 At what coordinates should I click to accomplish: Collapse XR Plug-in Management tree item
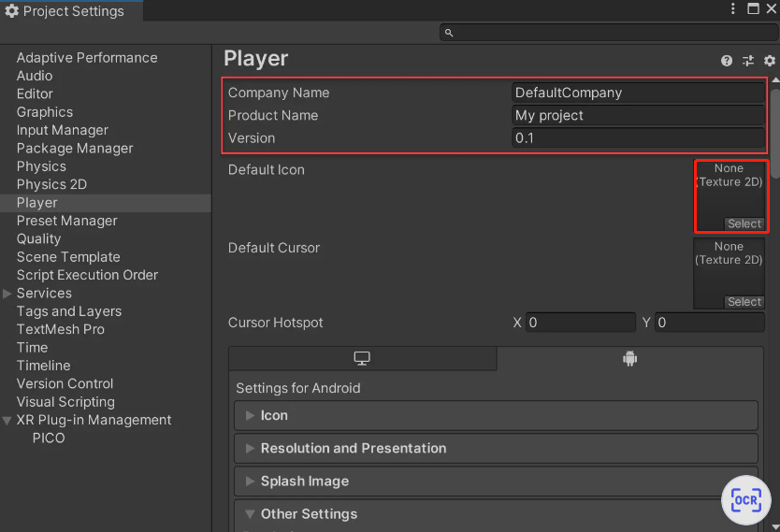[8, 421]
